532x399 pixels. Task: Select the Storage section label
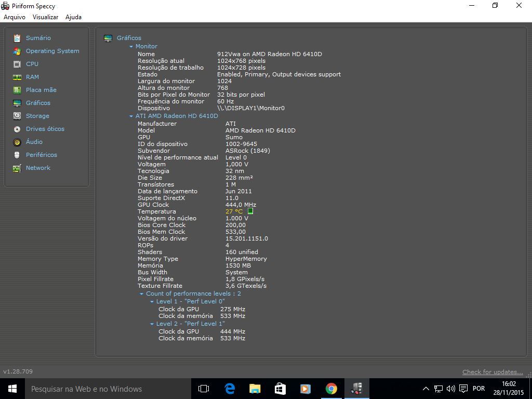pos(37,116)
